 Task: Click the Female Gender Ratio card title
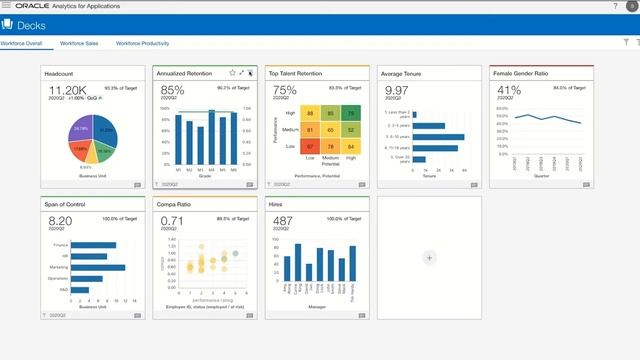point(520,73)
